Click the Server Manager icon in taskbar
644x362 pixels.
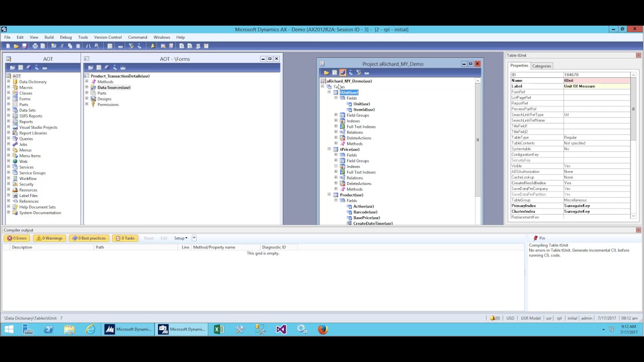28,329
